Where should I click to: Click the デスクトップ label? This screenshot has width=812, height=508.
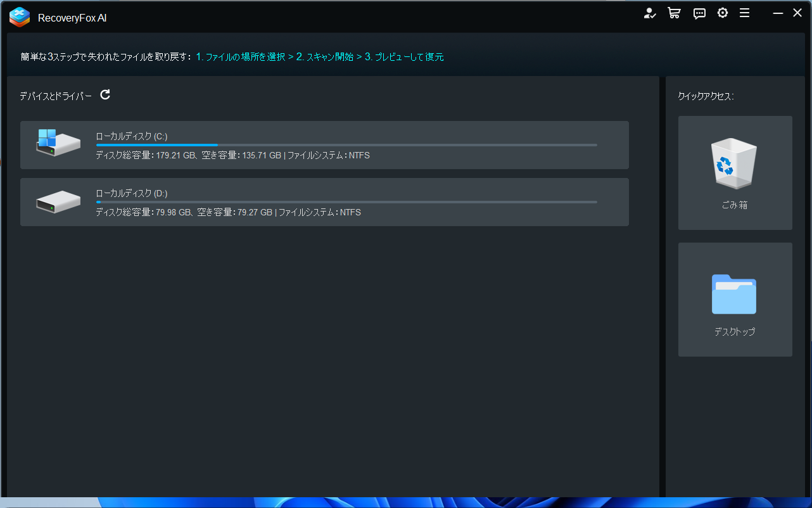[x=735, y=331]
